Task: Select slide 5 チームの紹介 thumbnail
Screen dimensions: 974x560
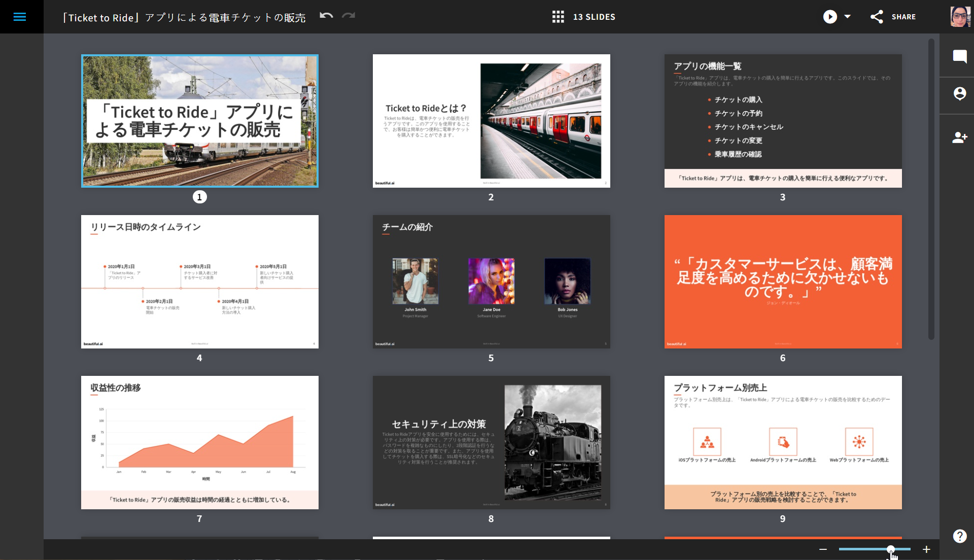Action: (492, 282)
